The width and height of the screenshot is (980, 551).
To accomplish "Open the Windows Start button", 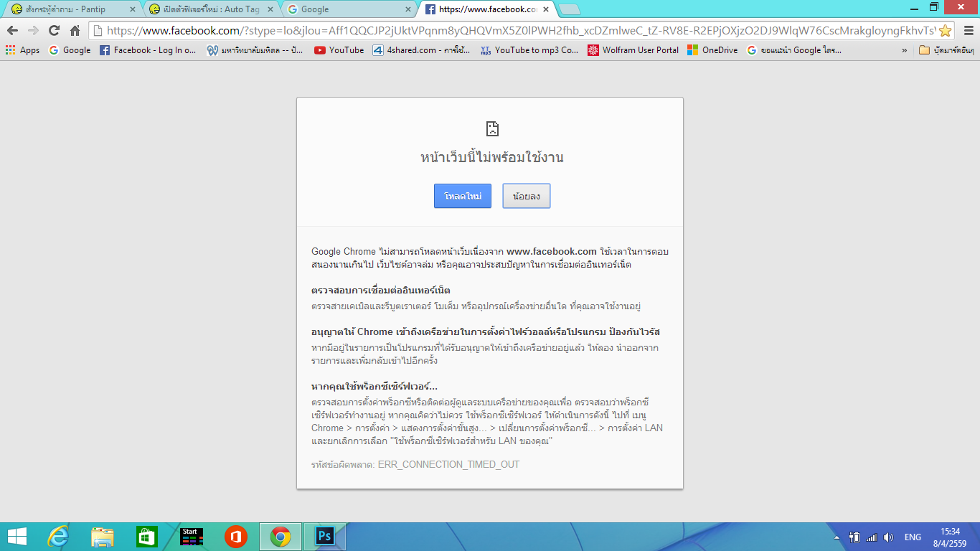I will pyautogui.click(x=17, y=537).
